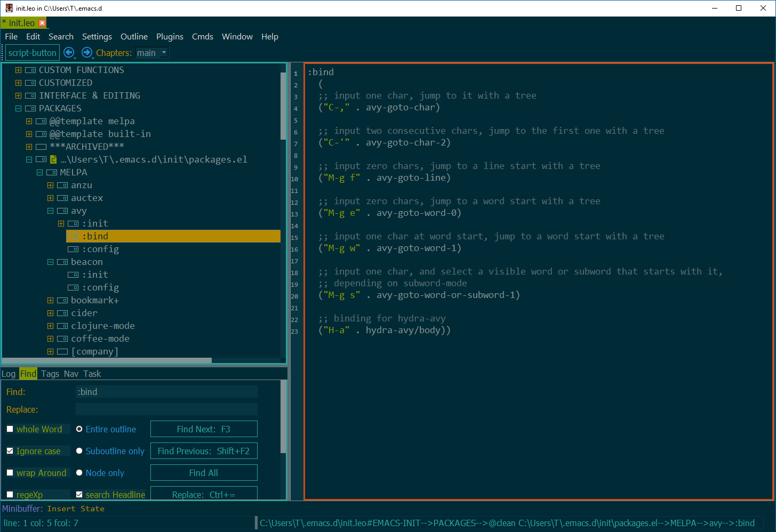Image resolution: width=776 pixels, height=532 pixels.
Task: Click the box icon of the clojure-mode node
Action: pos(62,326)
